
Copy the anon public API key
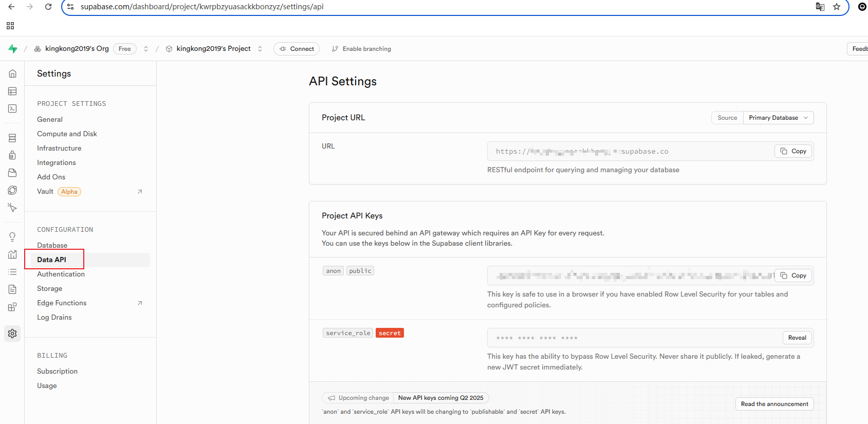[793, 275]
